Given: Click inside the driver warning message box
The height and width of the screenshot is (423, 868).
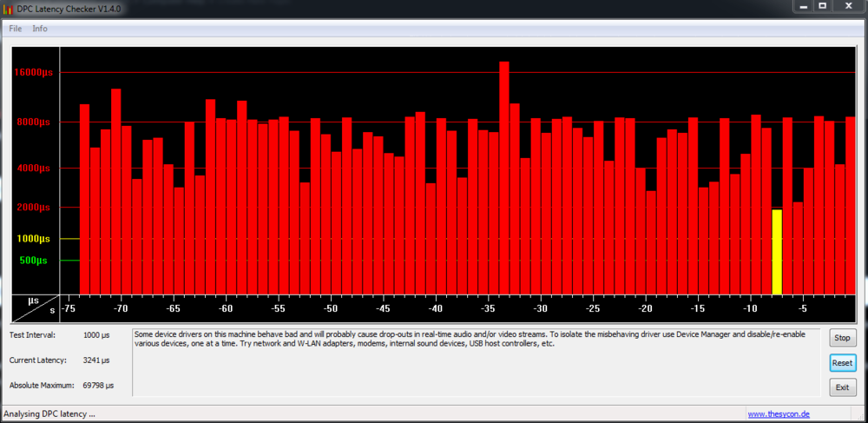Looking at the screenshot, I should 476,363.
